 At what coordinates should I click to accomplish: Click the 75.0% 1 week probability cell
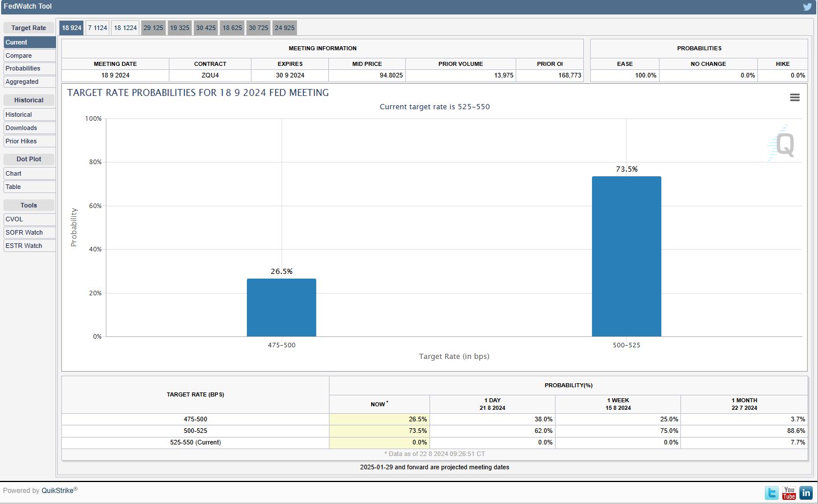tap(618, 431)
